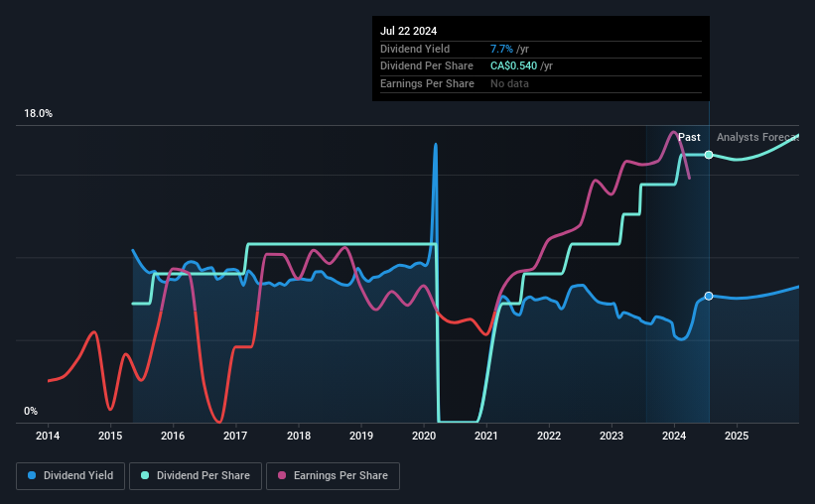Click the tooltip Dividend Yield row label
The image size is (815, 504).
415,49
